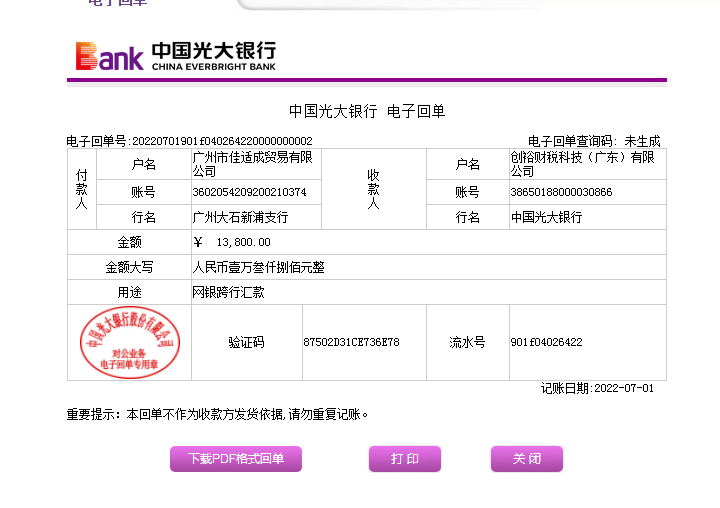
Task: Select payee name 创裕财税科技（广东）有限公司
Action: [x=582, y=164]
